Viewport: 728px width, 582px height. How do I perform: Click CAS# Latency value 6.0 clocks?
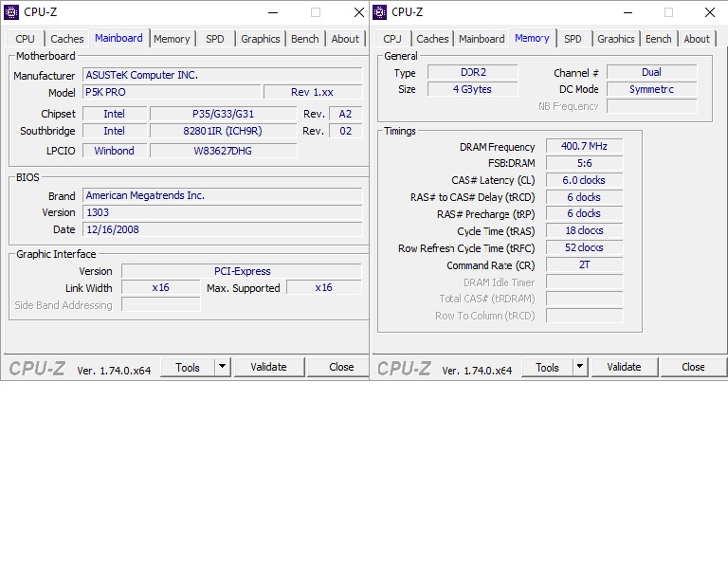click(x=584, y=180)
